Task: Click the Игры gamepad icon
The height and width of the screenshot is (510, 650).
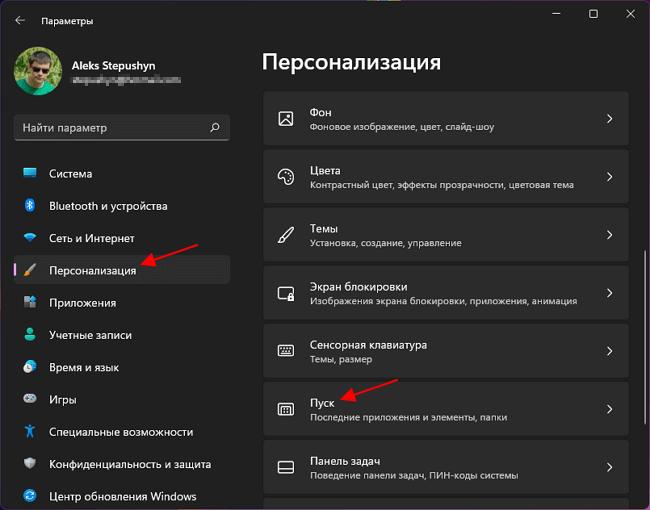Action: point(30,399)
